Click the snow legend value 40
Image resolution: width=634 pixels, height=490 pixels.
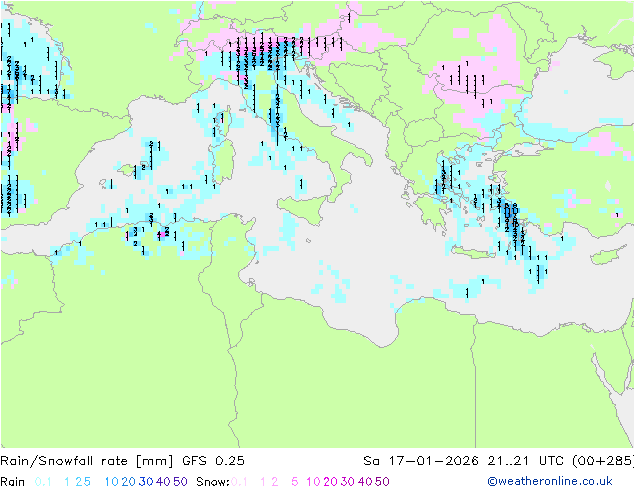tap(365, 482)
